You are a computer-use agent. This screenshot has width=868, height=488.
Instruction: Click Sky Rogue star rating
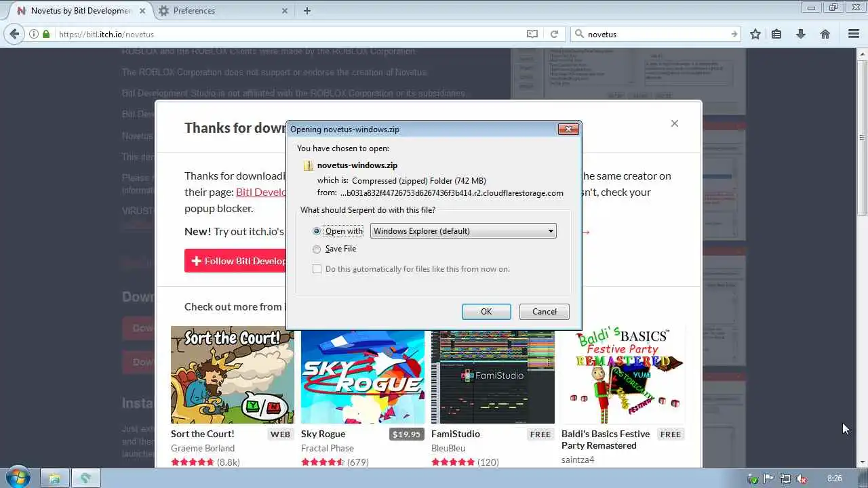click(323, 462)
